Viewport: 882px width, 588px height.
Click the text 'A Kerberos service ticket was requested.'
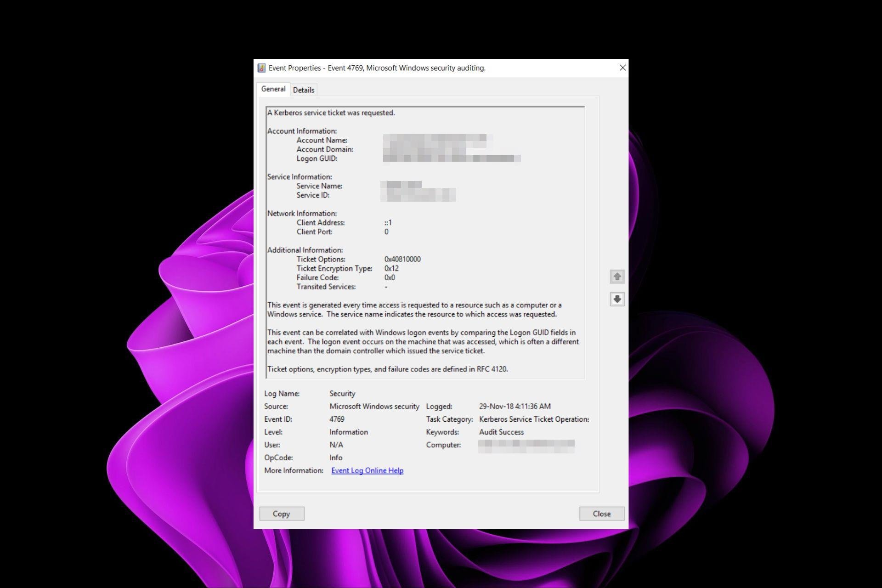[x=331, y=113]
